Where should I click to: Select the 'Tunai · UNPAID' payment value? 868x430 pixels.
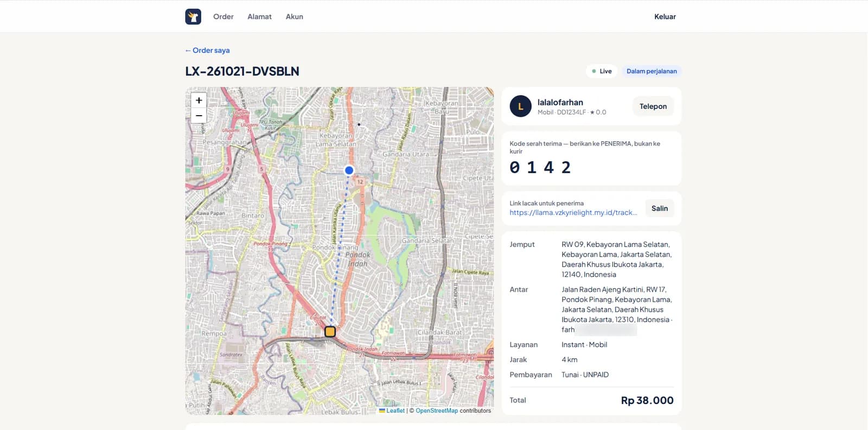point(585,375)
